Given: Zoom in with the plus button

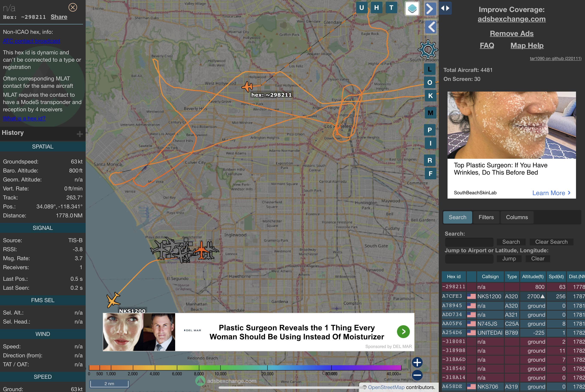Looking at the screenshot, I should pyautogui.click(x=417, y=362).
